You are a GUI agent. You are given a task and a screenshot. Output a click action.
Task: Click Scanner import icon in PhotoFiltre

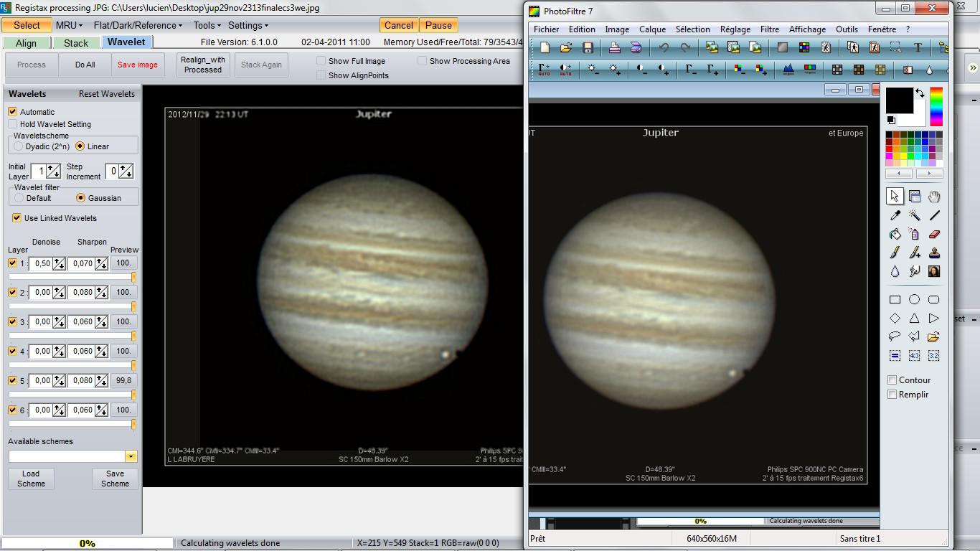click(636, 48)
